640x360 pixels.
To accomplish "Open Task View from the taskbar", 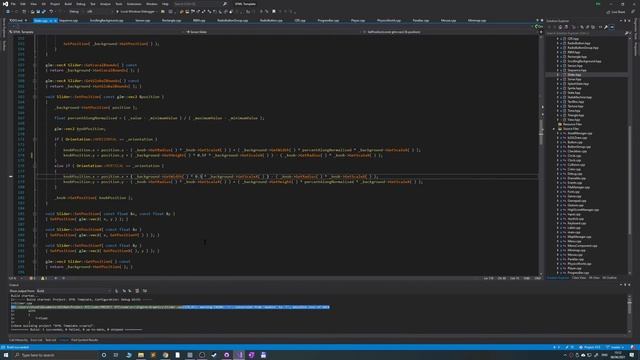I will 116,355.
